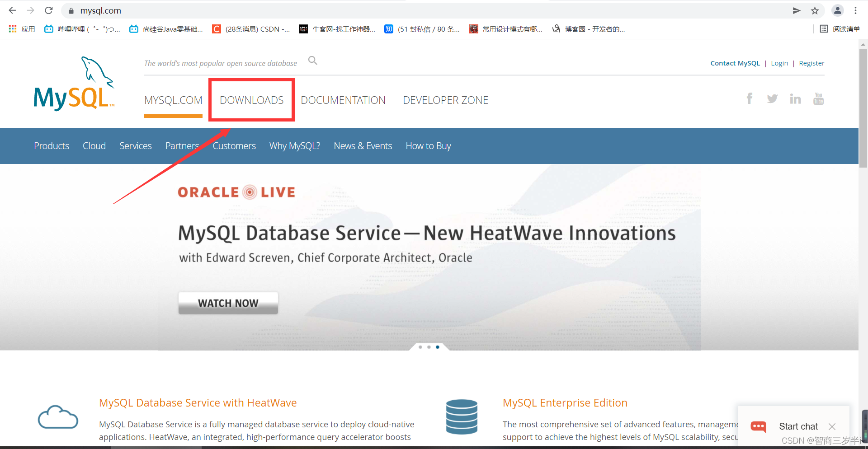Screen dimensions: 868x449
Task: Click the YouTube channel icon
Action: click(818, 98)
